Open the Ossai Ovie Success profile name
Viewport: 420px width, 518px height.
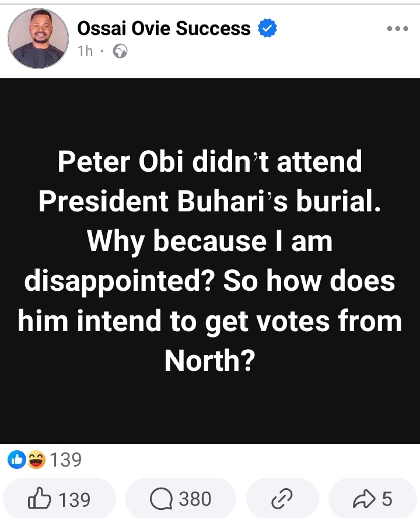(164, 28)
